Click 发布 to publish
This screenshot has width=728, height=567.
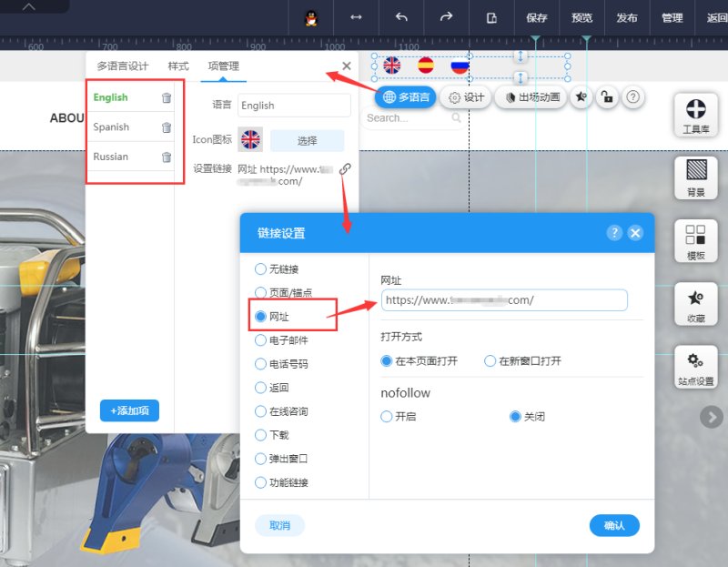pyautogui.click(x=627, y=18)
